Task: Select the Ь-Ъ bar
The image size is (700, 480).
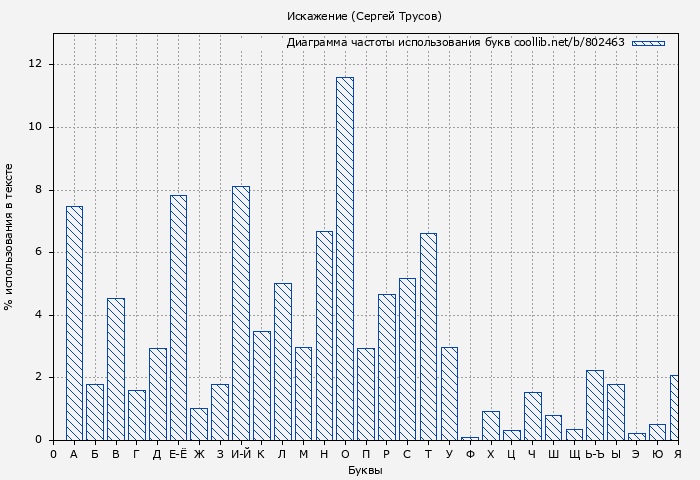Action: tap(595, 405)
